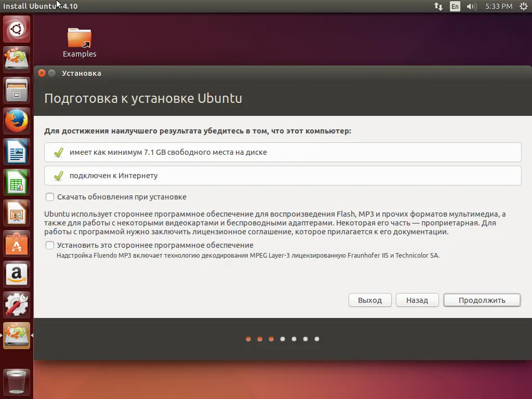Image resolution: width=532 pixels, height=399 pixels.
Task: Open Ubuntu Software Center
Action: pos(17,244)
